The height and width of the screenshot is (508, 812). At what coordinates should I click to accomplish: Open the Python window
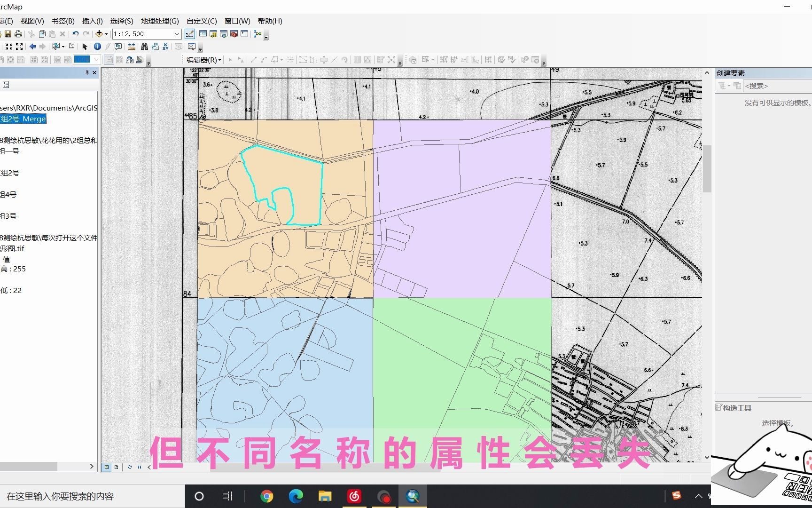pos(244,34)
